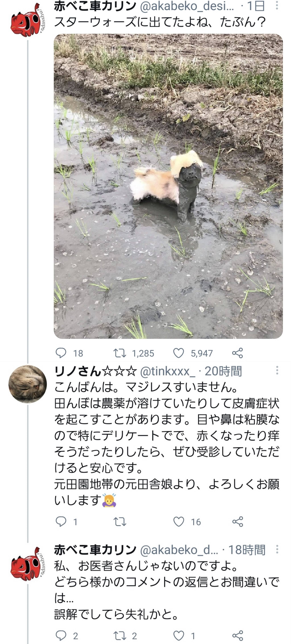This screenshot has width=291, height=644.
Task: Open more options menu on top tweet
Action: (277, 6)
